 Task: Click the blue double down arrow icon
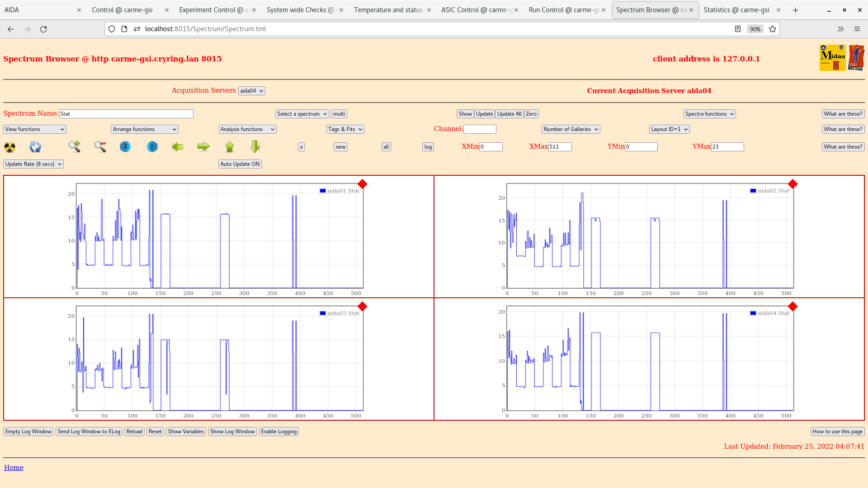[x=126, y=147]
